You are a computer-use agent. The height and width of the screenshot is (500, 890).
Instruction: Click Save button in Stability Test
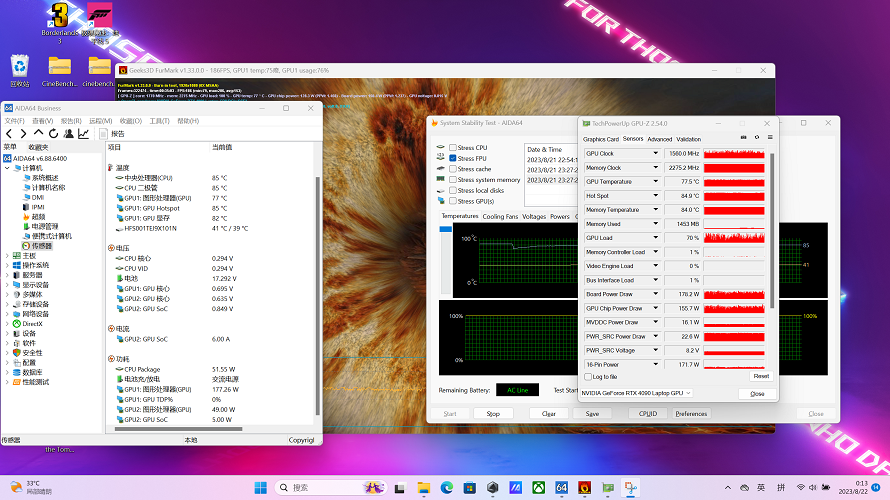tap(592, 414)
